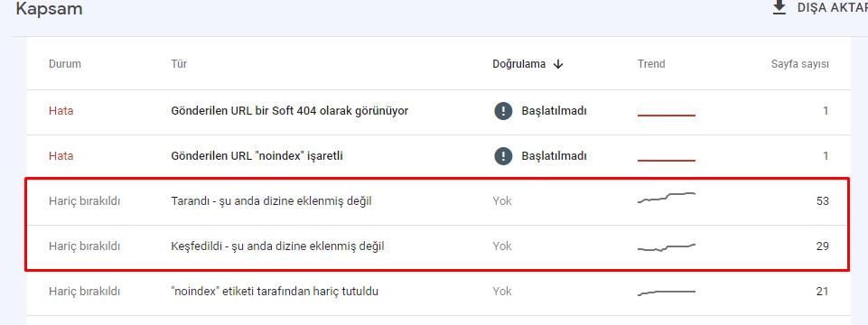Click the noindex işaretli row's exclamation icon

coord(503,156)
